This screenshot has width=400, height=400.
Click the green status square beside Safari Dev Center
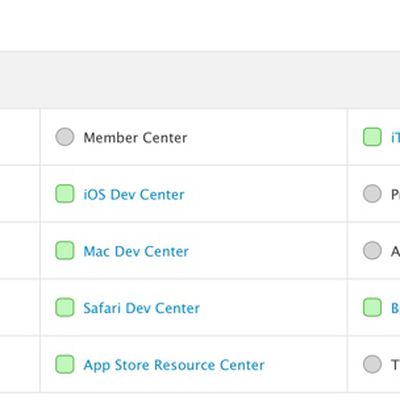point(65,307)
